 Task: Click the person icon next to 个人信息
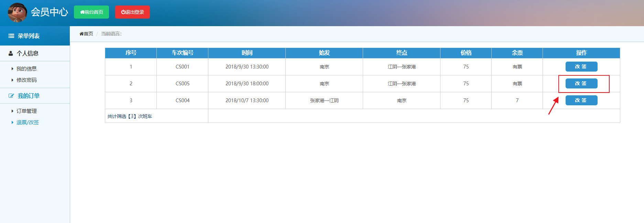coord(11,53)
